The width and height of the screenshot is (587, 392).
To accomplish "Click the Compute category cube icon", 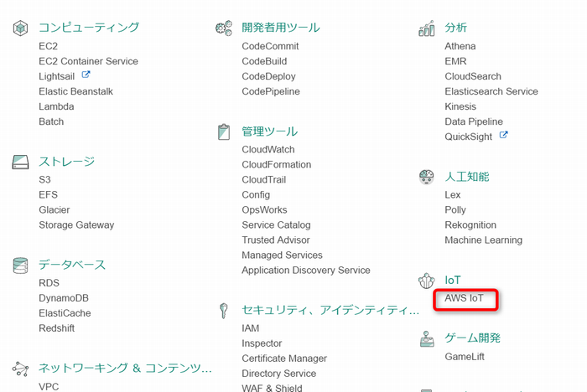I will (21, 28).
